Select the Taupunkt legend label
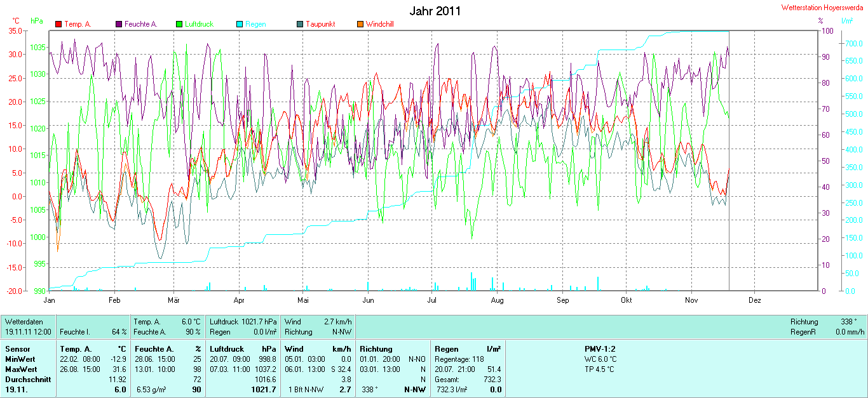Screen dimensions: 868x398 click(x=320, y=24)
